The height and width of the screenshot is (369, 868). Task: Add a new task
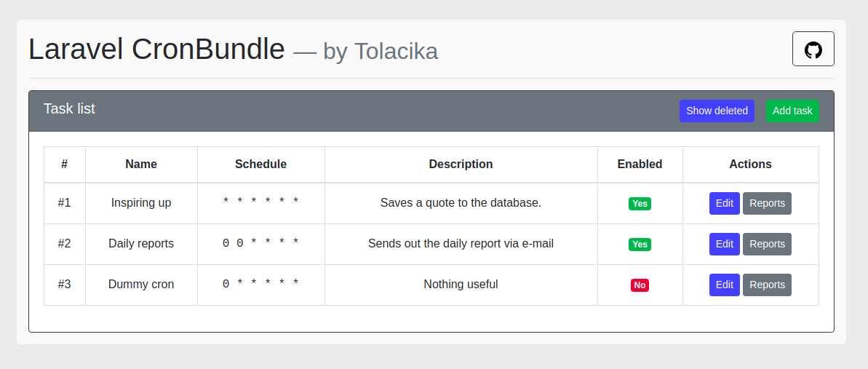[792, 111]
